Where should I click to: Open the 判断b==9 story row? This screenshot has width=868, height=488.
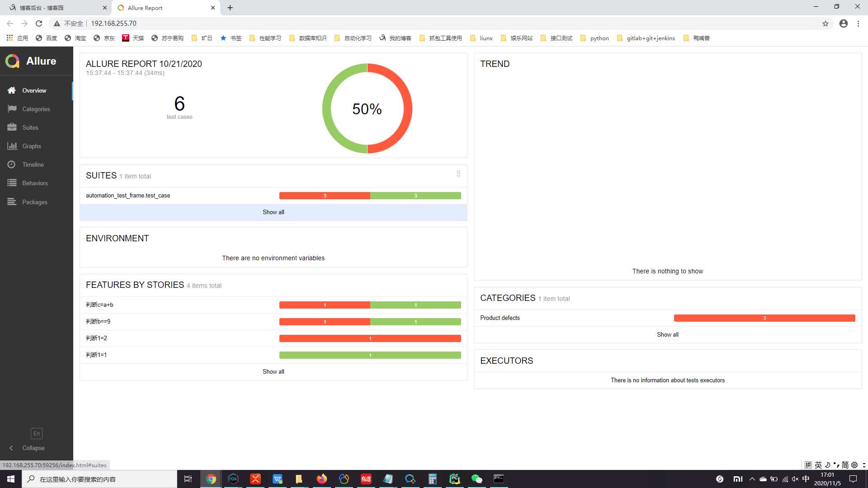point(273,322)
